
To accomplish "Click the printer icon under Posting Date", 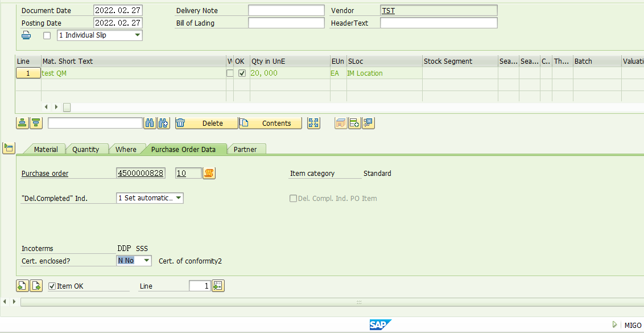I will coord(26,35).
